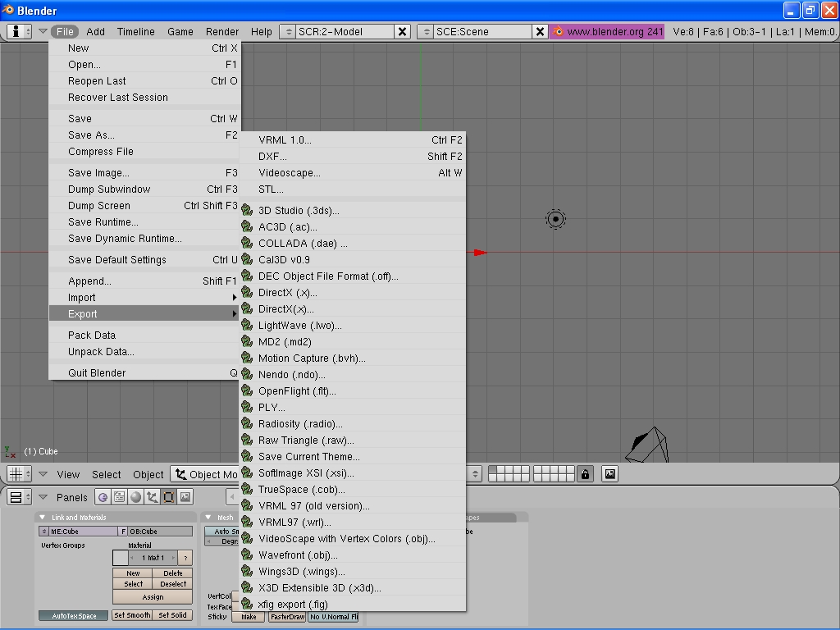Select Save As... from File menu
840x630 pixels.
144,135
